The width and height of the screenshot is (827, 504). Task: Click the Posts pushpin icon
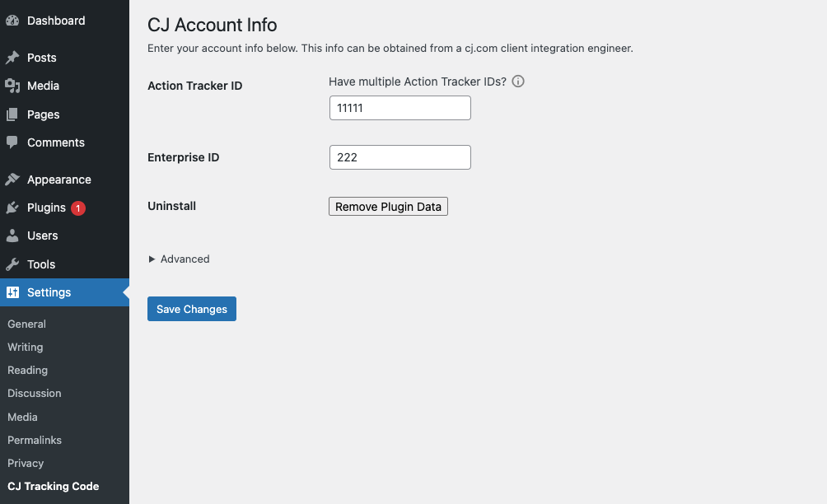click(12, 58)
